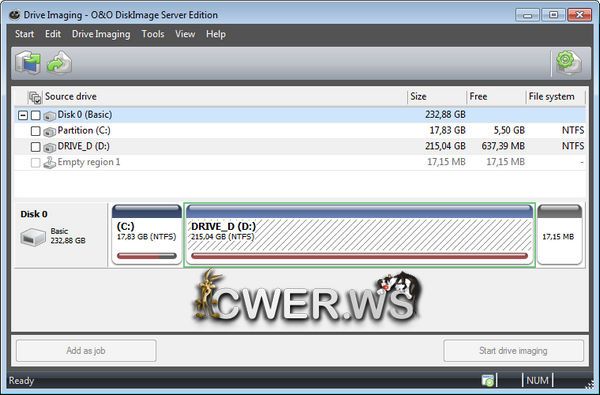Select the DRIVE_D (D:) partition block
This screenshot has height=395, width=600.
click(x=359, y=234)
